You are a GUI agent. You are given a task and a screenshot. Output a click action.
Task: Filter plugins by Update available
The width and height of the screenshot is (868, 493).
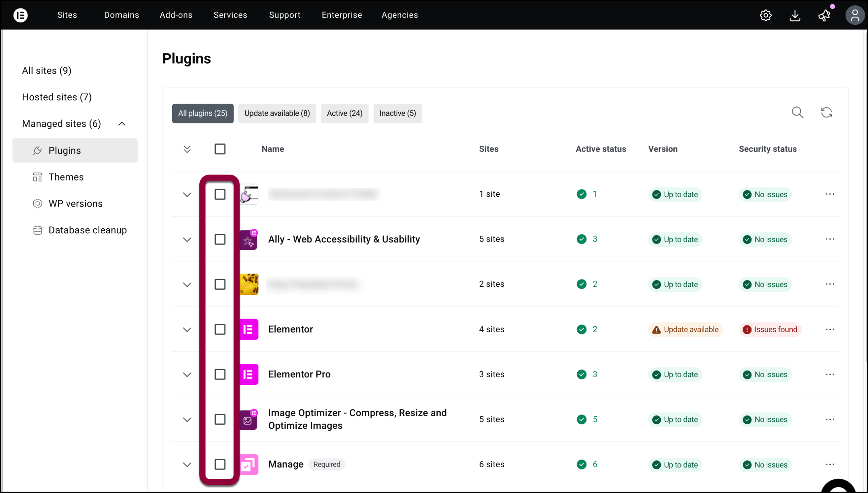(277, 113)
